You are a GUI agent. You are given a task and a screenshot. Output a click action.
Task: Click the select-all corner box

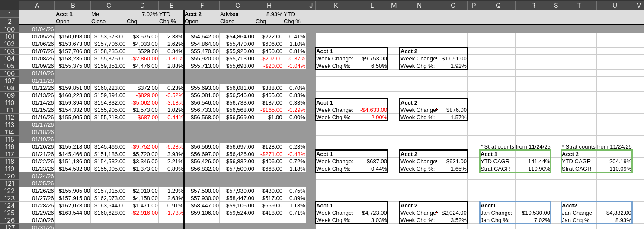click(x=10, y=5)
